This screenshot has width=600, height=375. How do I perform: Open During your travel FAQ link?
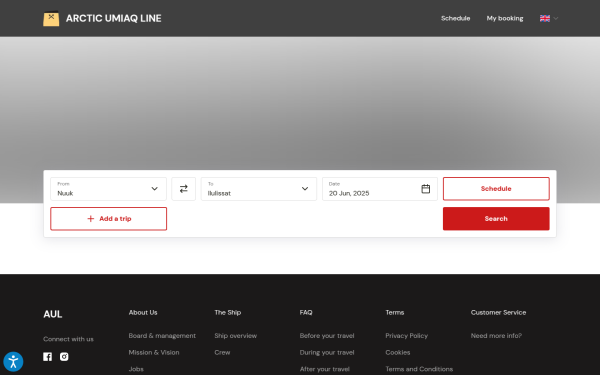[x=327, y=352]
